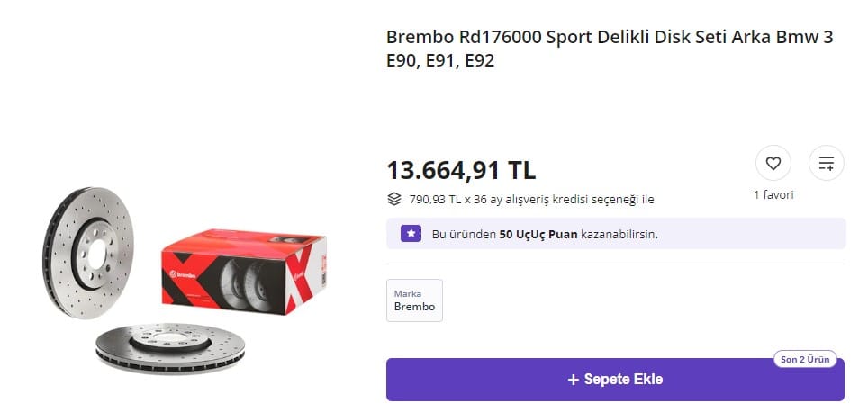Click the brembo logo on the red box
The height and width of the screenshot is (412, 868).
(184, 273)
